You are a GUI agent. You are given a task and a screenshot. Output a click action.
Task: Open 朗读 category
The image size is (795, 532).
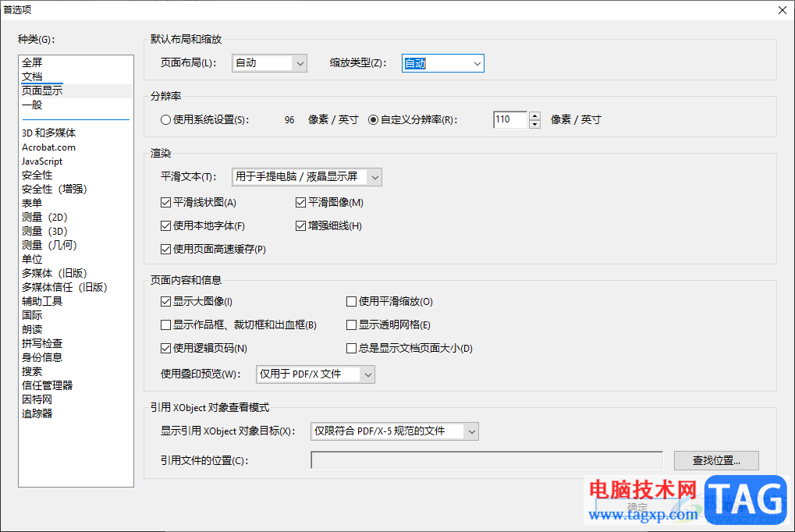click(32, 329)
